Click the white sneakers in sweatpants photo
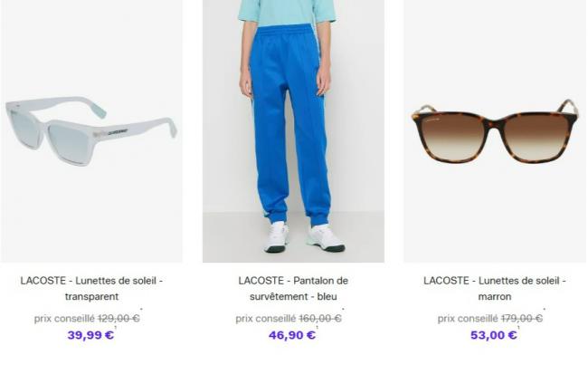 click(304, 237)
